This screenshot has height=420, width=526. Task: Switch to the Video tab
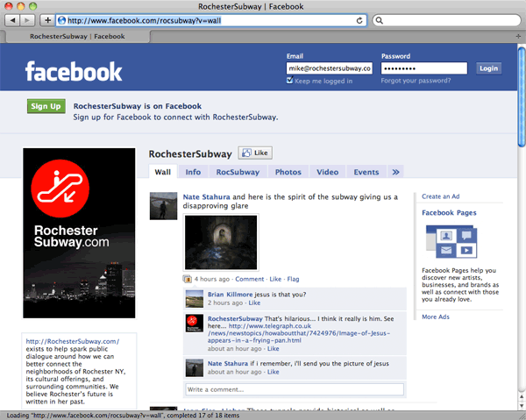[x=327, y=172]
